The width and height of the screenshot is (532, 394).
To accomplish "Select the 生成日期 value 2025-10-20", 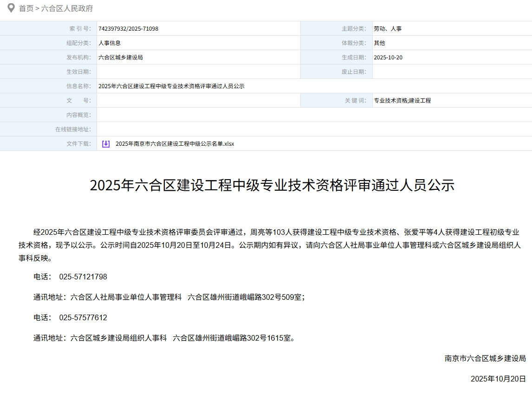I will (x=388, y=58).
